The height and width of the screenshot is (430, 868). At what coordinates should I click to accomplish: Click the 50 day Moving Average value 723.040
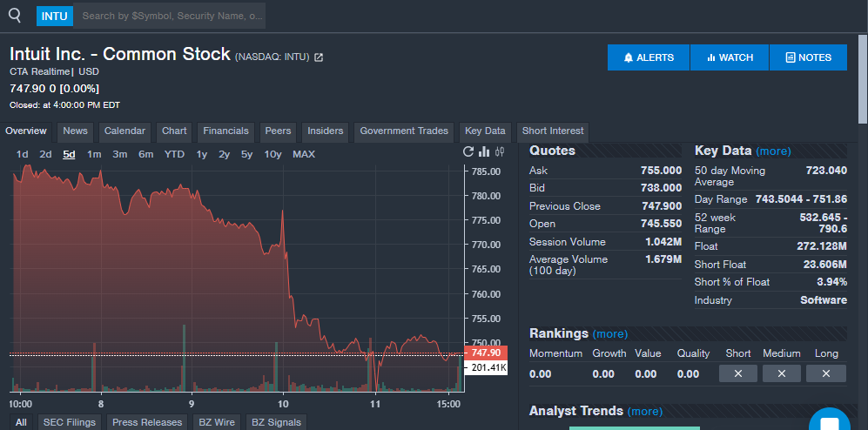click(x=826, y=171)
